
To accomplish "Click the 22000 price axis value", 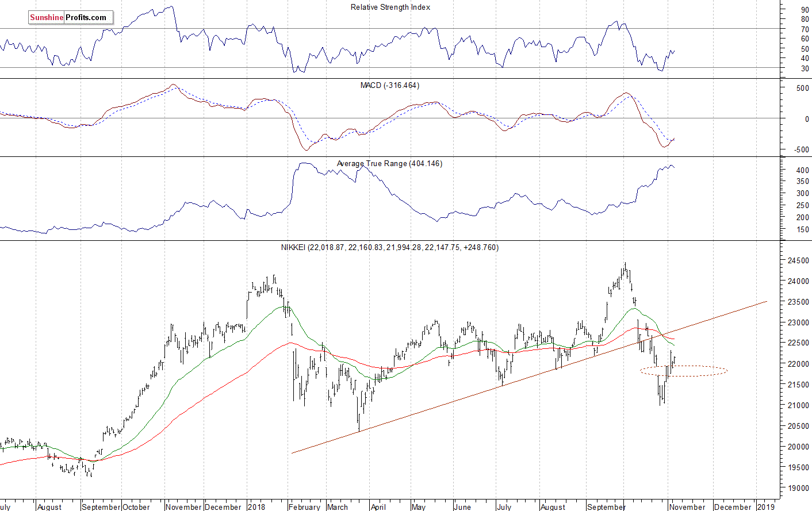I will coord(797,364).
